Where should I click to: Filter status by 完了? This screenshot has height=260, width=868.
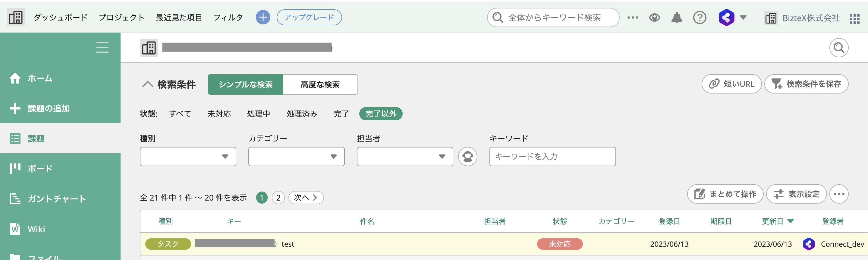tap(341, 114)
